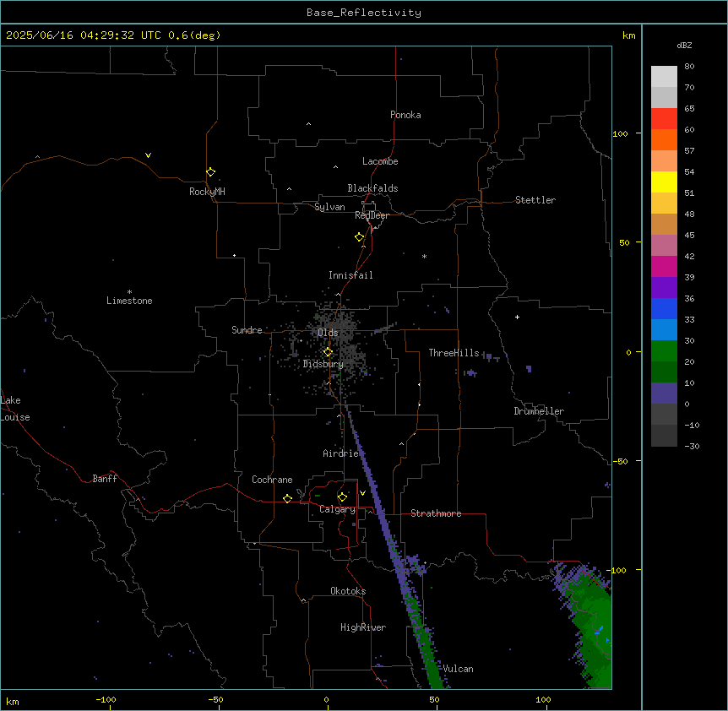Select the Stettler label
Image resolution: width=728 pixels, height=711 pixels.
(535, 200)
